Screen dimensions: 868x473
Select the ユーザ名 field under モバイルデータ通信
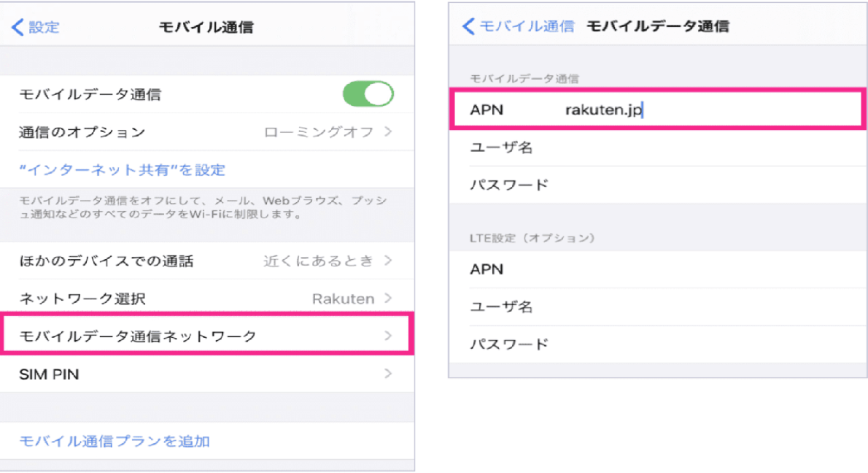(x=658, y=147)
